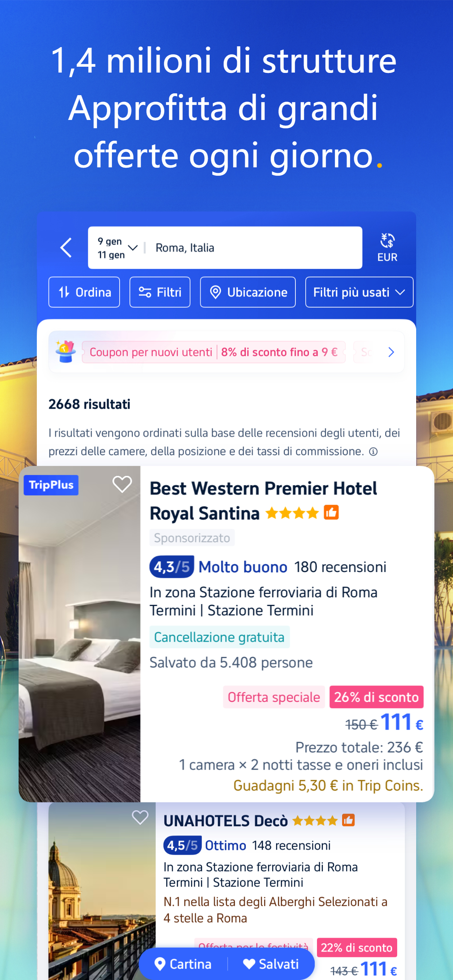This screenshot has height=980, width=453.
Task: Open the Salvati saved hotels list
Action: (x=271, y=964)
